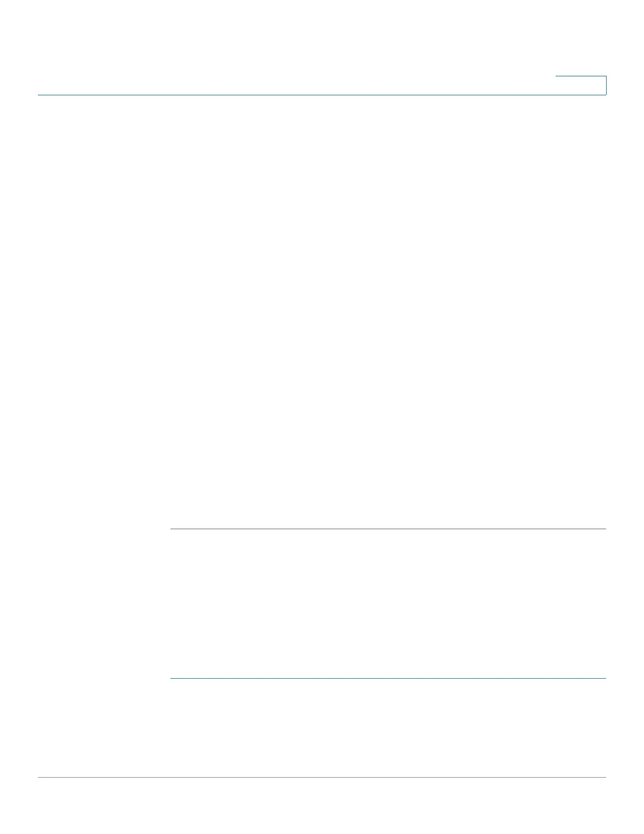
Task: Select the lower teal divider below note section
Action: 388,678
